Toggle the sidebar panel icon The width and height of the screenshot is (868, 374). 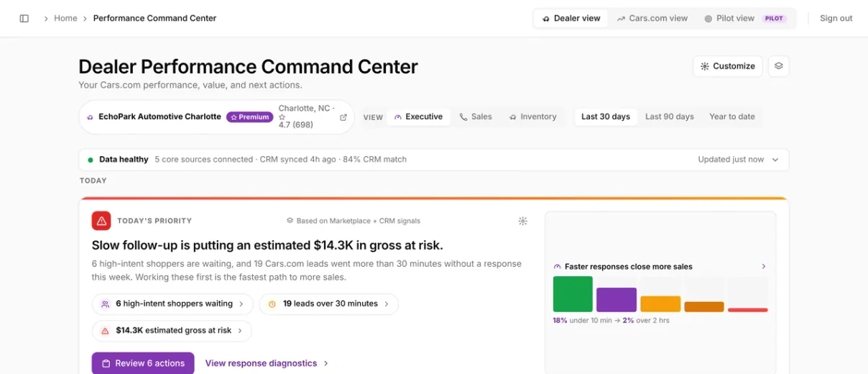point(24,19)
